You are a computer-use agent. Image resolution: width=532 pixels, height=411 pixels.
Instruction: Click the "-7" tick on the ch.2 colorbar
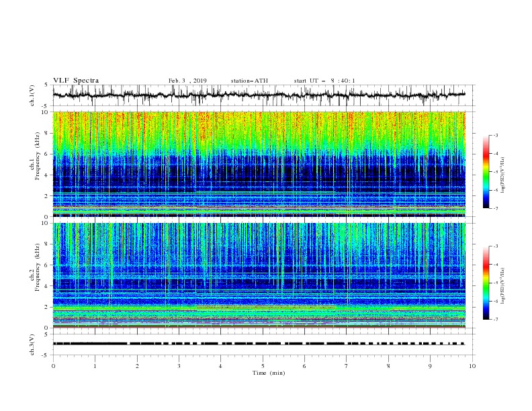[495, 320]
